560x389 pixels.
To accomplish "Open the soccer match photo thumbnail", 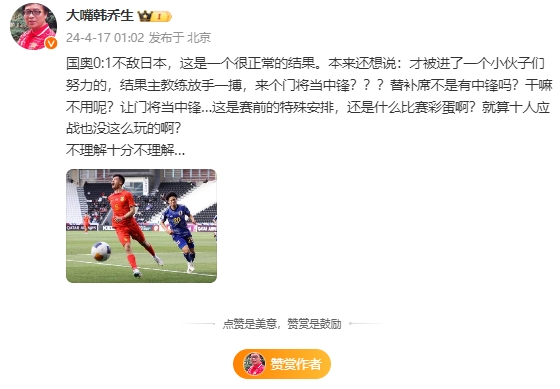I will click(x=141, y=226).
